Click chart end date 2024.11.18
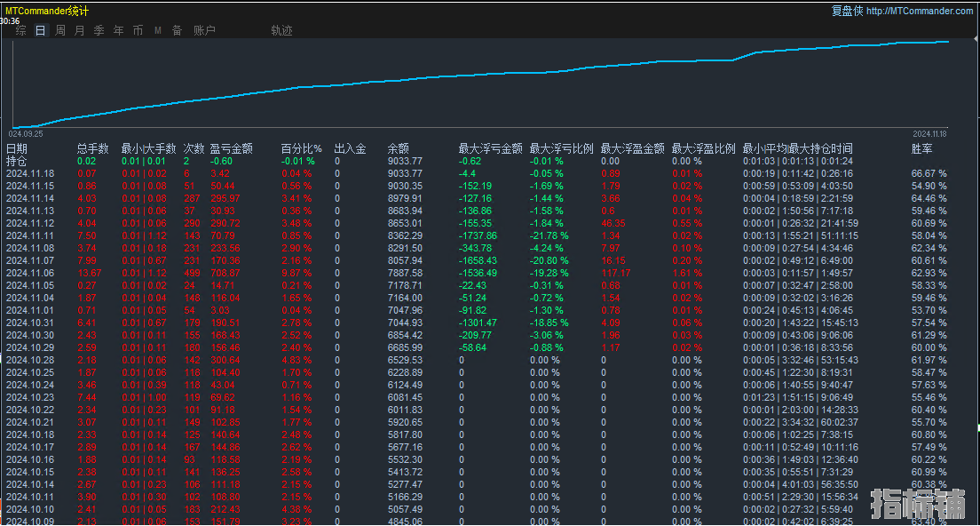 point(929,134)
